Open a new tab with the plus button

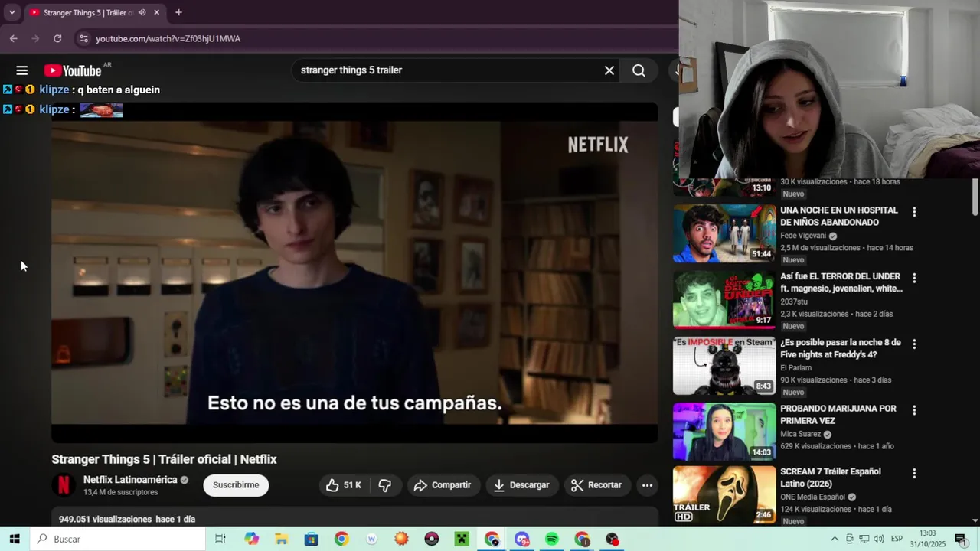(178, 12)
